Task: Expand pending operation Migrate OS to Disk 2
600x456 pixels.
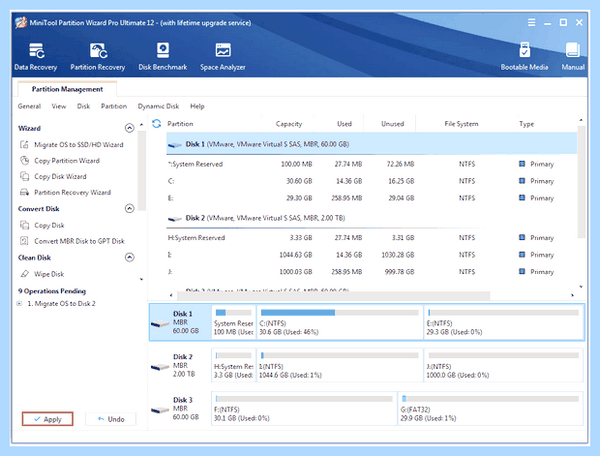Action: (19, 303)
